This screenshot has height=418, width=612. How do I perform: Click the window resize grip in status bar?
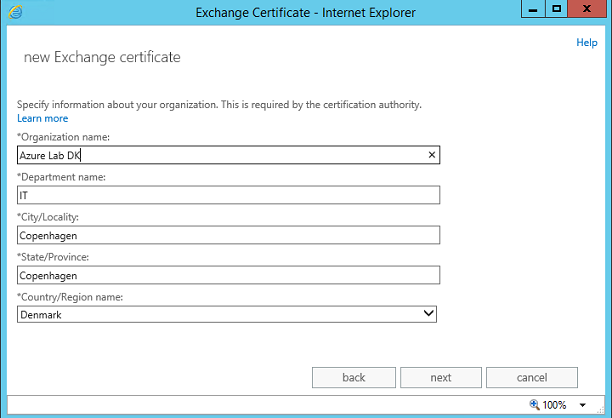pyautogui.click(x=601, y=409)
